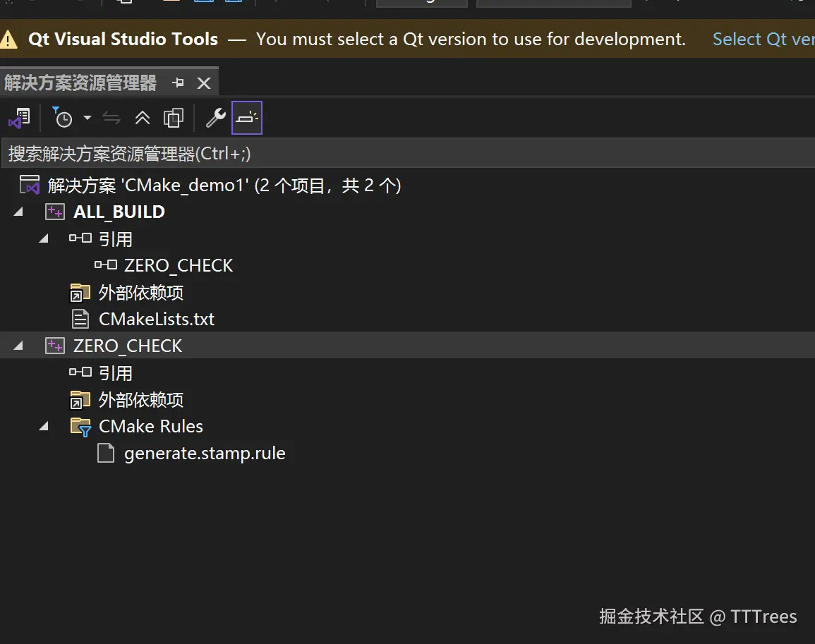
Task: Select the solution 'CMake_demo1' node
Action: (224, 186)
